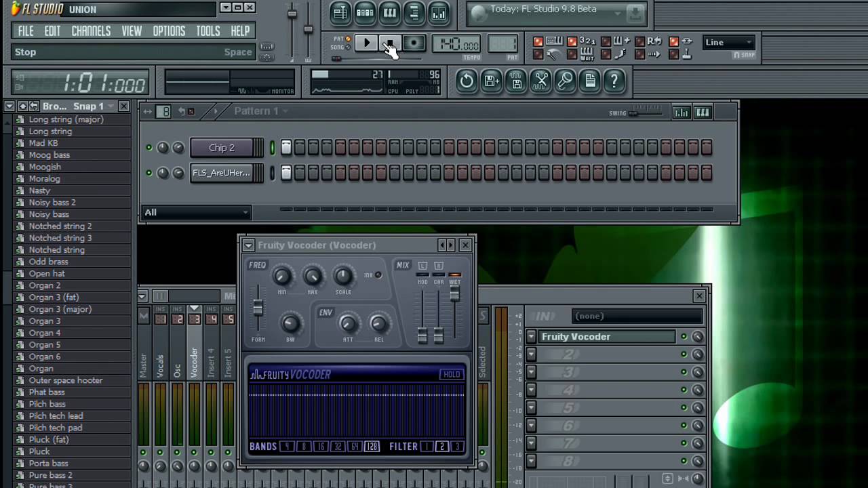Open the audio editor scissors icon
The height and width of the screenshot is (488, 868).
(540, 81)
